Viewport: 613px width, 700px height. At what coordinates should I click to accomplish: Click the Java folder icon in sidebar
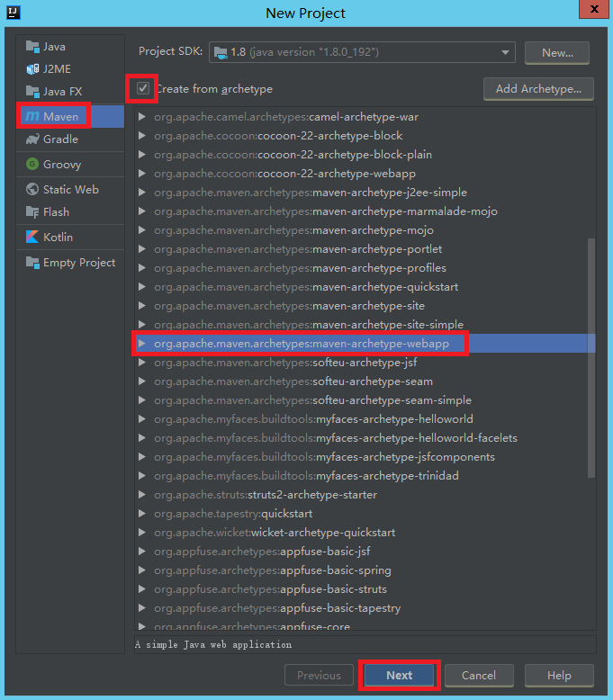pos(32,47)
